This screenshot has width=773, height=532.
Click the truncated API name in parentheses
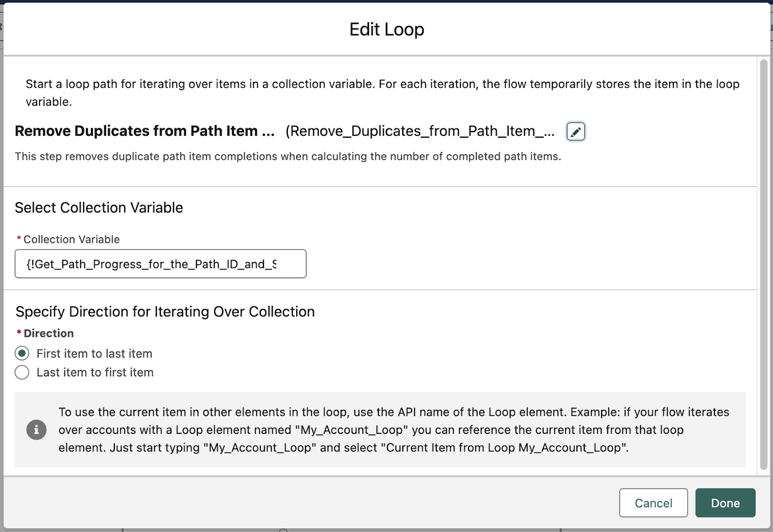(420, 131)
